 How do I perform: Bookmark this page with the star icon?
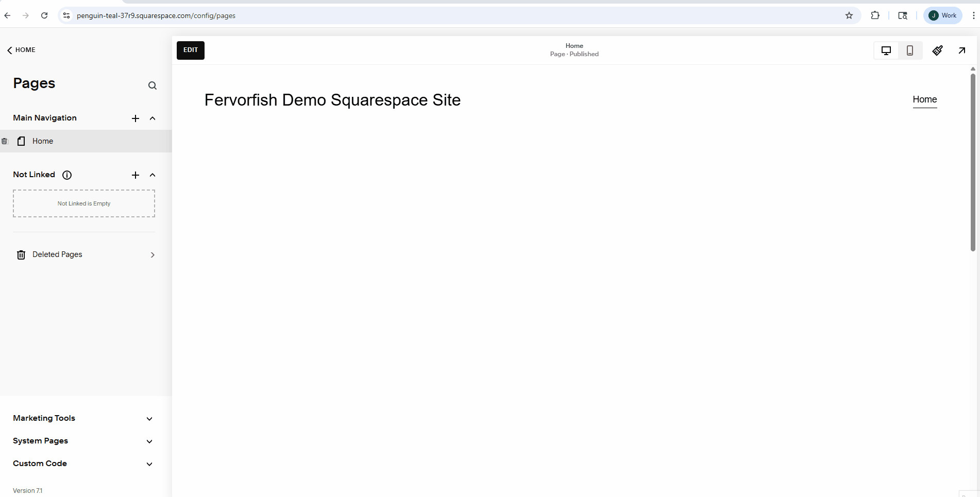(849, 15)
